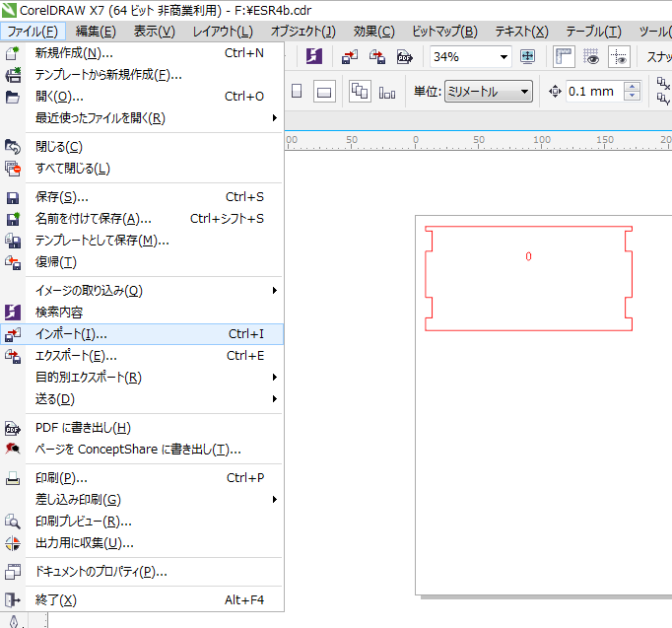Screen dimensions: 672x628
Task: Click the Search Content toolbar icon
Action: 314,56
